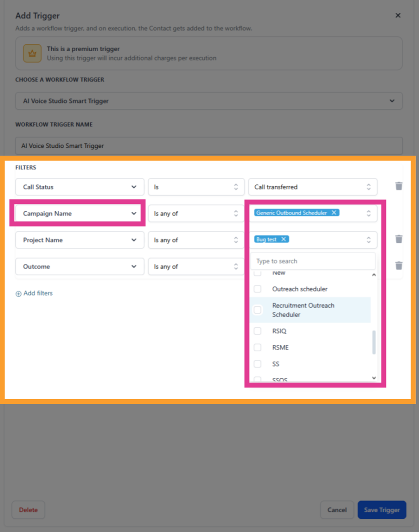Click the Add filters link
The image size is (419, 532).
34,293
